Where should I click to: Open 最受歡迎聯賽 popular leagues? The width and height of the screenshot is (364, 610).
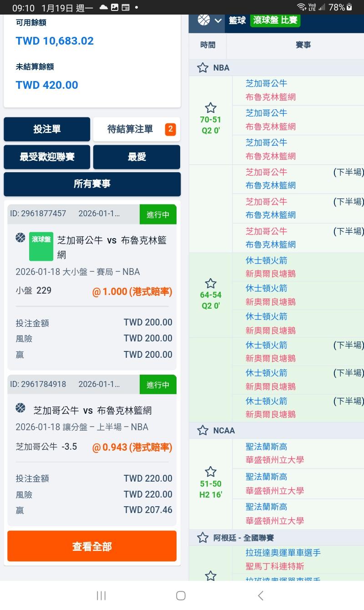(47, 157)
